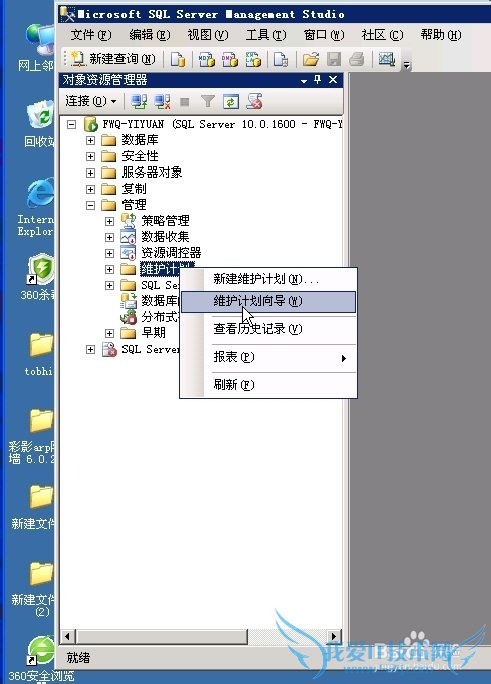Select the 策略管理 (Policy Management) tree node

click(165, 221)
